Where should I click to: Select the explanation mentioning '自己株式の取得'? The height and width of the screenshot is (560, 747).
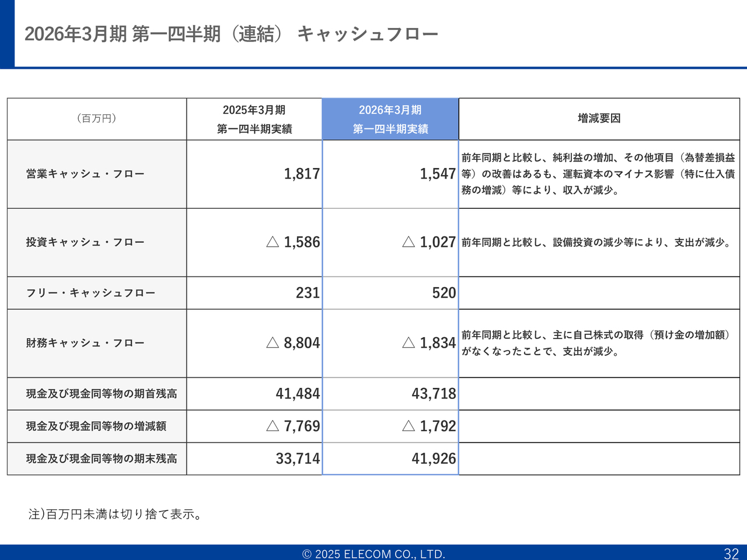click(x=596, y=343)
